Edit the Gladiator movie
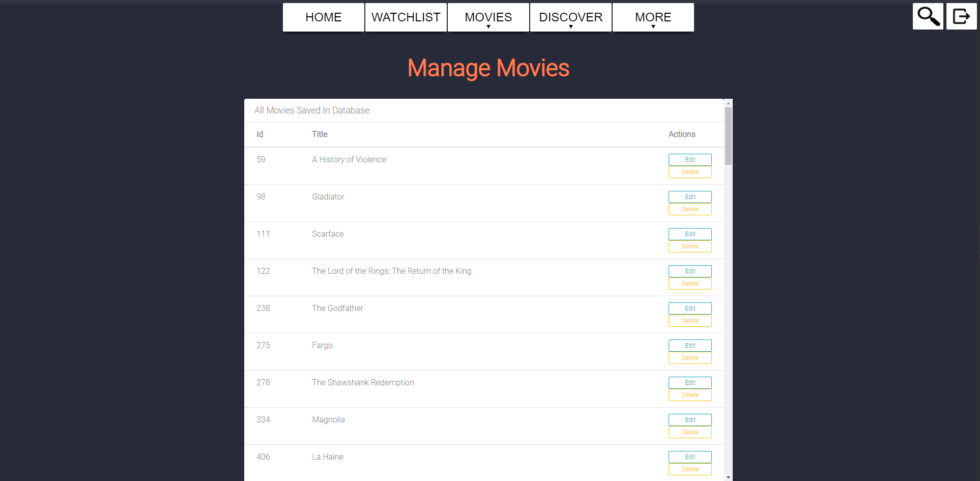The height and width of the screenshot is (481, 980). tap(690, 197)
